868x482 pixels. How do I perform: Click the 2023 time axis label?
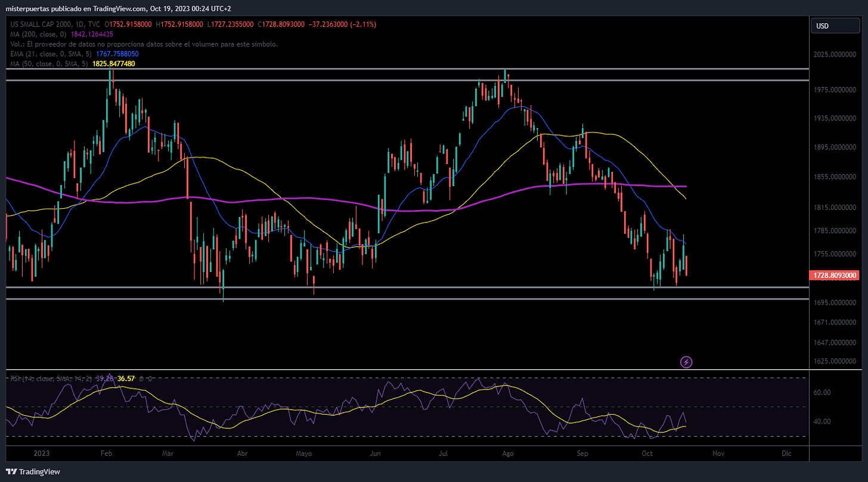pyautogui.click(x=42, y=453)
